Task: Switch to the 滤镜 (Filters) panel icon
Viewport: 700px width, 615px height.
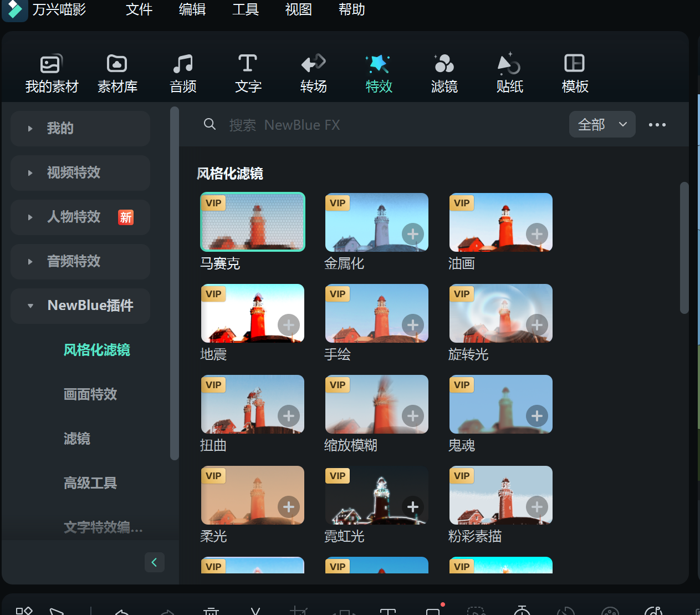Action: coord(443,72)
